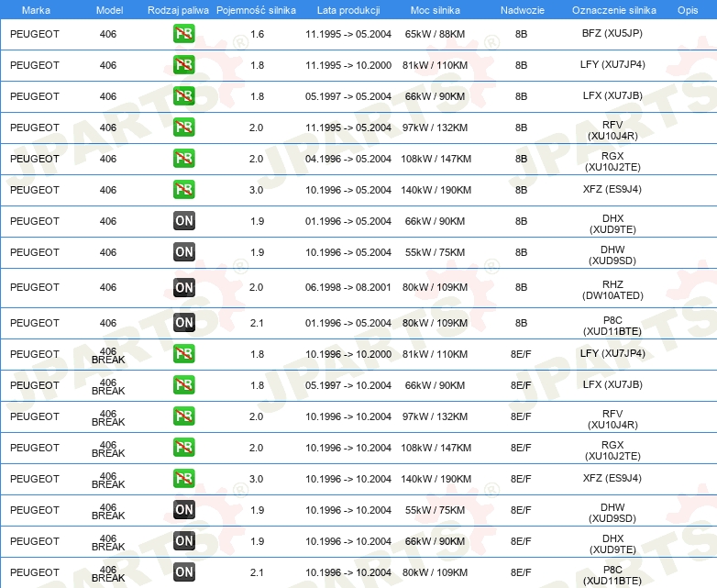717x588 pixels.
Task: Click petrol icon in 406 BREAK 05.1997 -> 10.2004 row
Action: [183, 384]
